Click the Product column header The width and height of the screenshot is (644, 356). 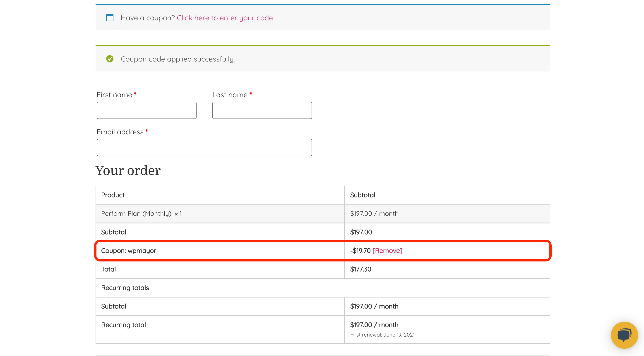click(113, 195)
